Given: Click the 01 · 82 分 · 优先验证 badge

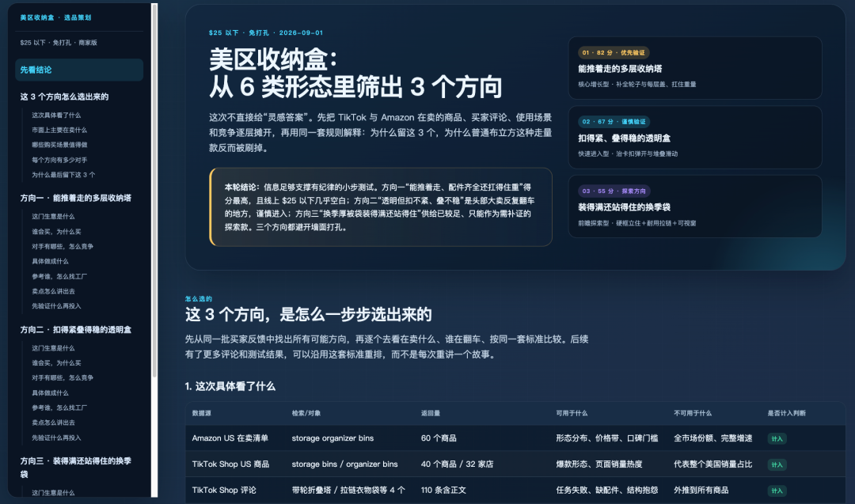Looking at the screenshot, I should pyautogui.click(x=614, y=53).
